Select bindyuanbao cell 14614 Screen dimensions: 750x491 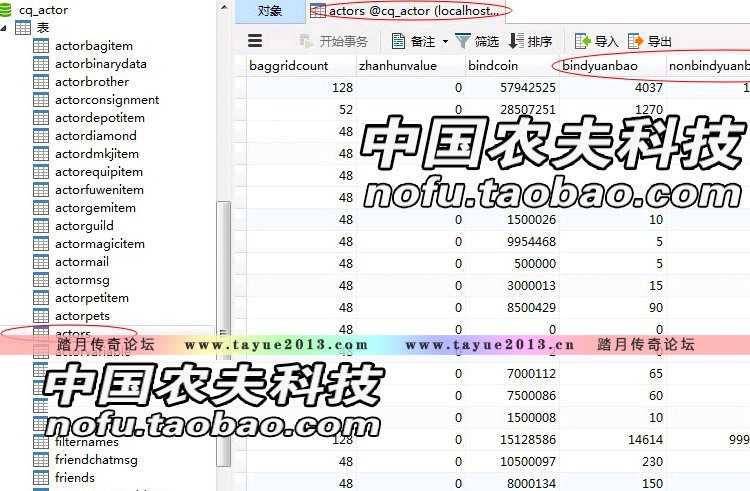613,439
